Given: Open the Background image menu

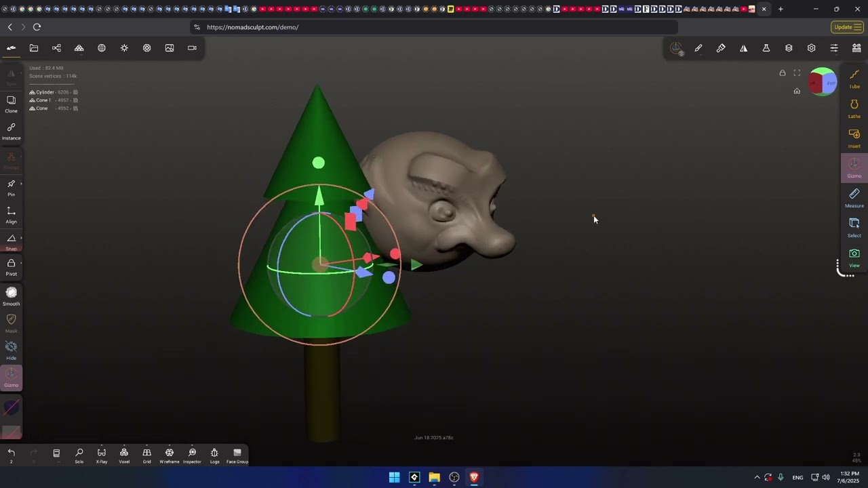Looking at the screenshot, I should (170, 48).
